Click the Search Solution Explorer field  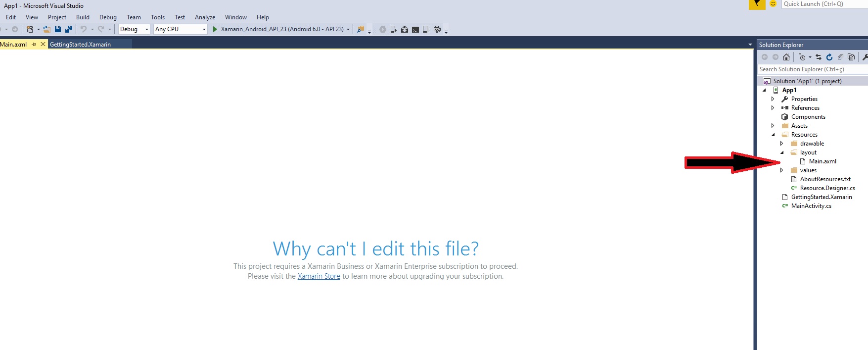click(x=813, y=69)
